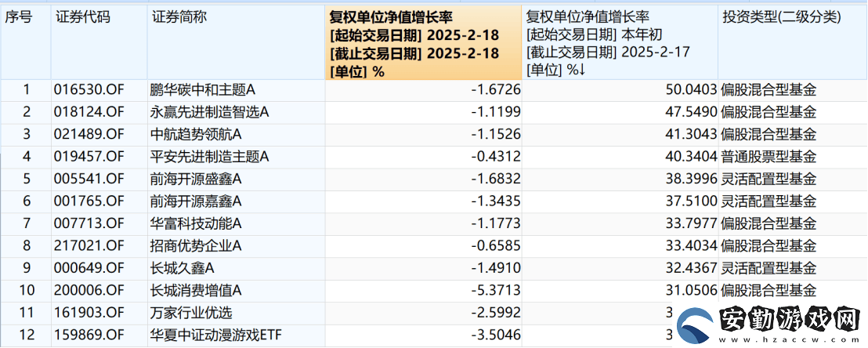Select fund name 长城久鑫A
The width and height of the screenshot is (868, 348).
183,269
